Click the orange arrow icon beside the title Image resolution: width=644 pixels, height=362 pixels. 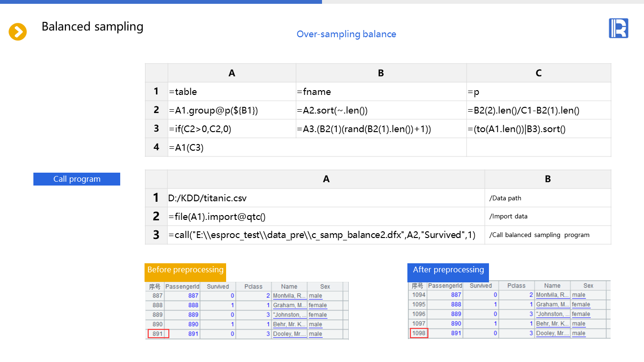click(x=18, y=32)
